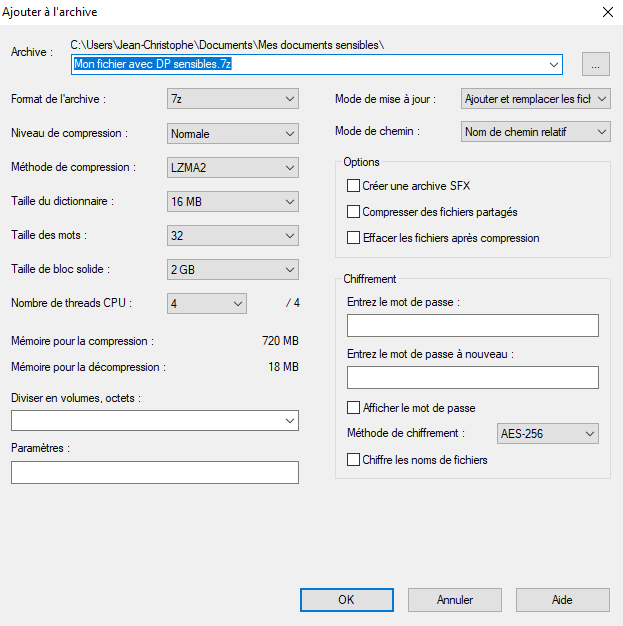The width and height of the screenshot is (623, 626).
Task: Enable Afficher le mot de passe
Action: pos(353,408)
